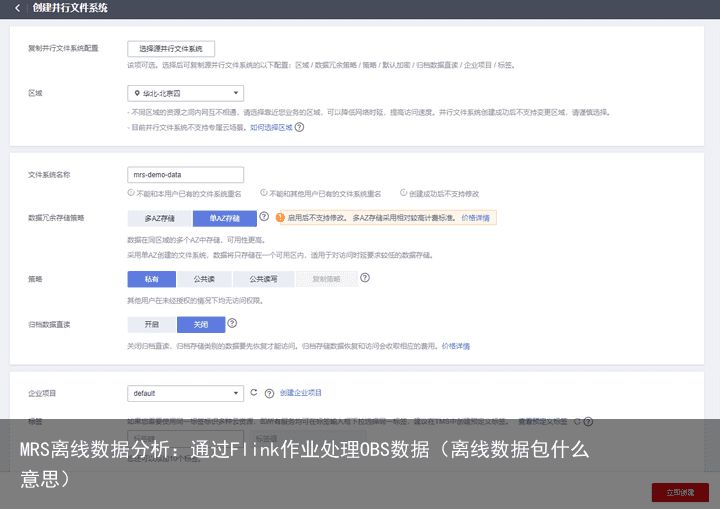Viewport: 720px width, 509px height.
Task: Click the help icon next to the policy options
Action: click(365, 277)
